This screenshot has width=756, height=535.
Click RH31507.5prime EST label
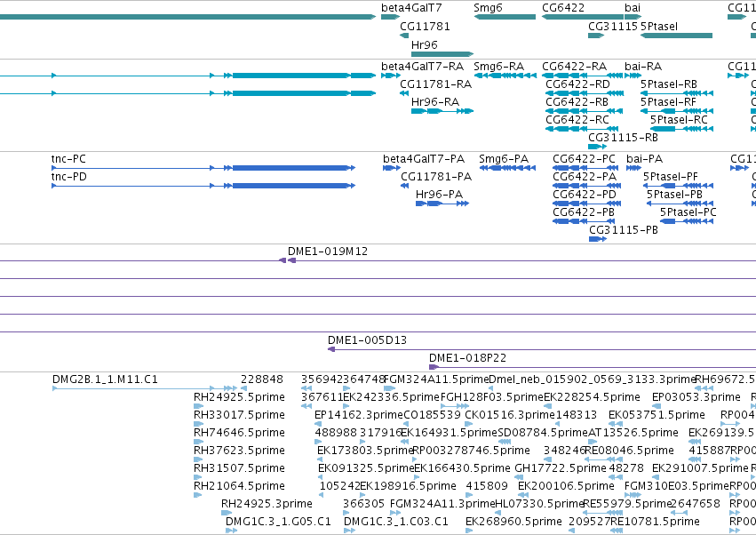tap(239, 468)
